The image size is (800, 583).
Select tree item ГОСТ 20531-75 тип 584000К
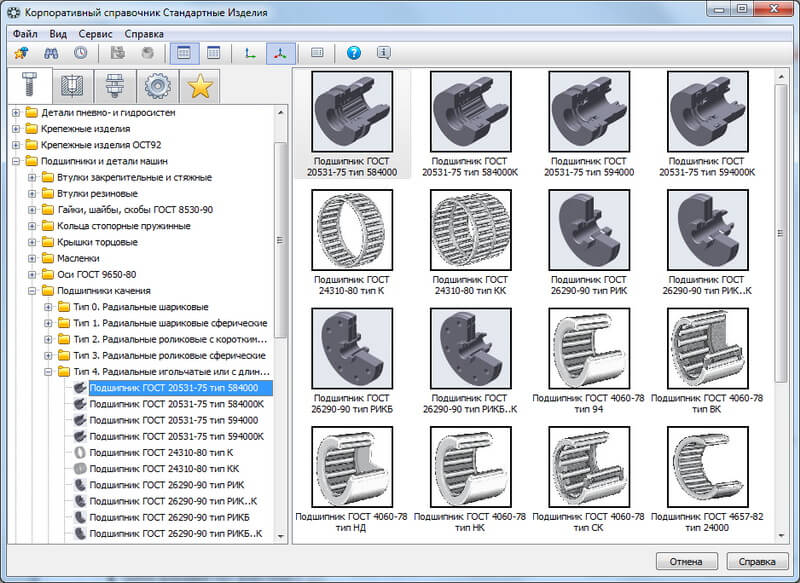(177, 404)
